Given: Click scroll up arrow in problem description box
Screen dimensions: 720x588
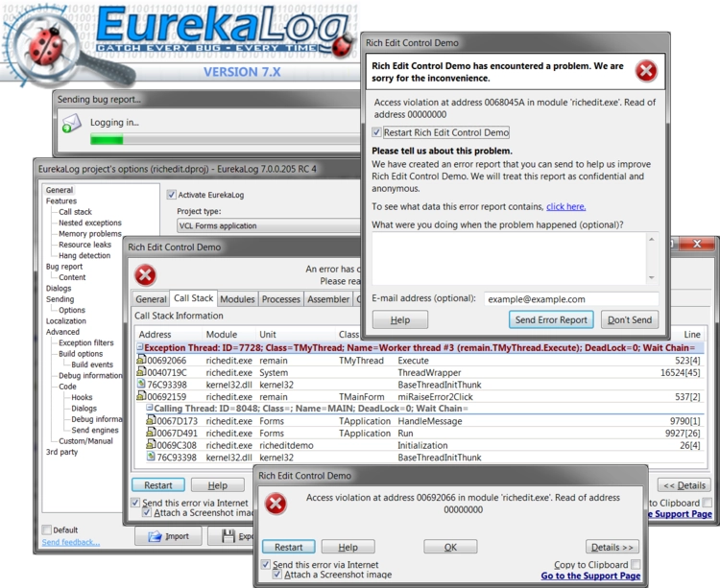Looking at the screenshot, I should pos(651,240).
